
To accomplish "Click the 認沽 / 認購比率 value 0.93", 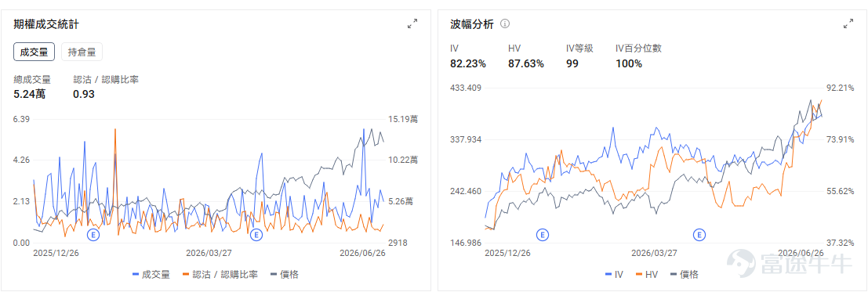I will [84, 94].
